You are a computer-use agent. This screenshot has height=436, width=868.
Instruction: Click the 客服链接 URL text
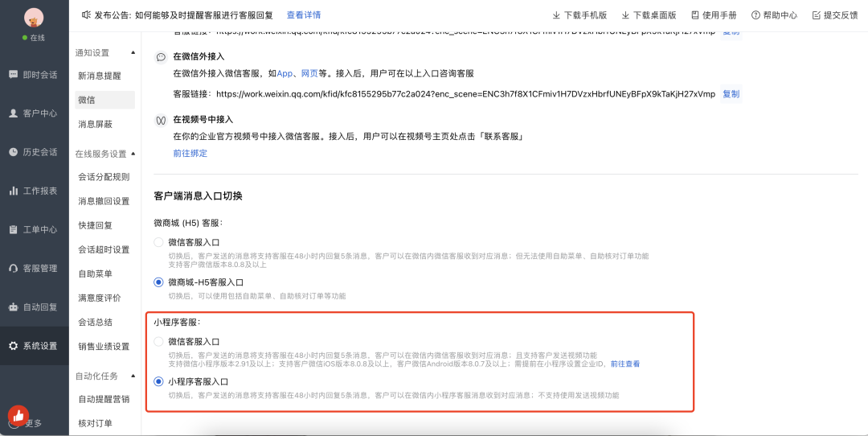point(465,94)
